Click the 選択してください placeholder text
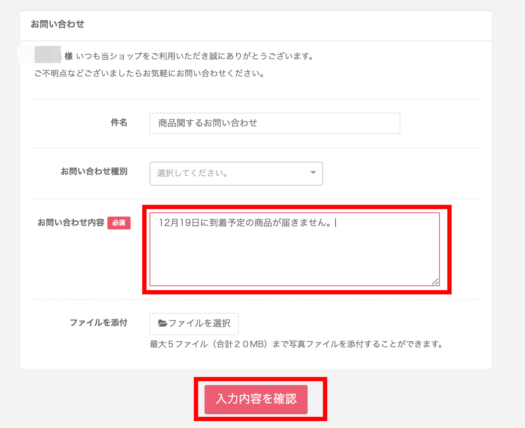 point(193,173)
